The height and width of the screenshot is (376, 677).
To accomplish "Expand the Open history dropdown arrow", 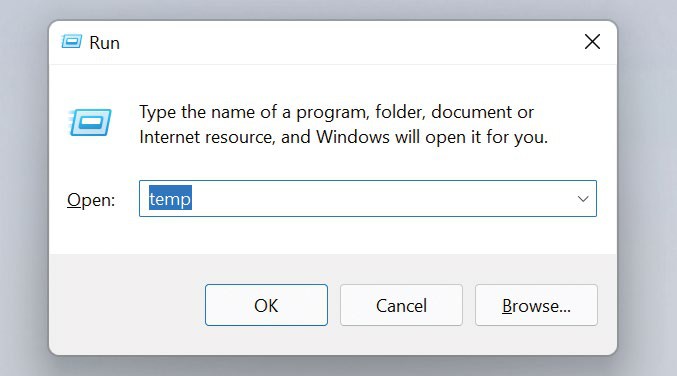I will tap(583, 199).
